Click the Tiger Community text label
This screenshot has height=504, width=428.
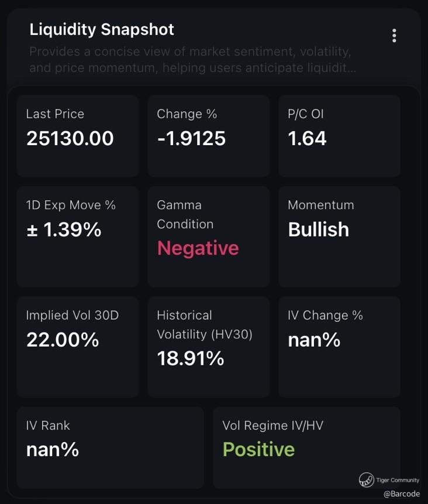click(398, 480)
